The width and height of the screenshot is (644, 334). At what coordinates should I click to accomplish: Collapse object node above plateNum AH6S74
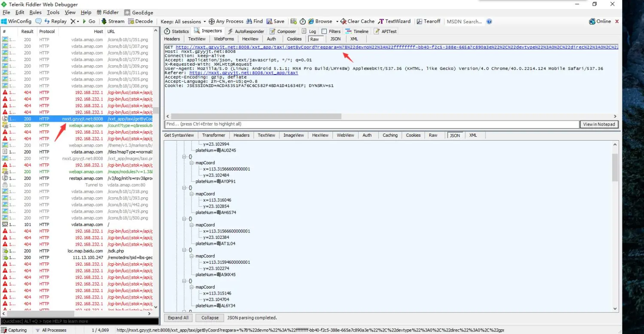tap(185, 188)
